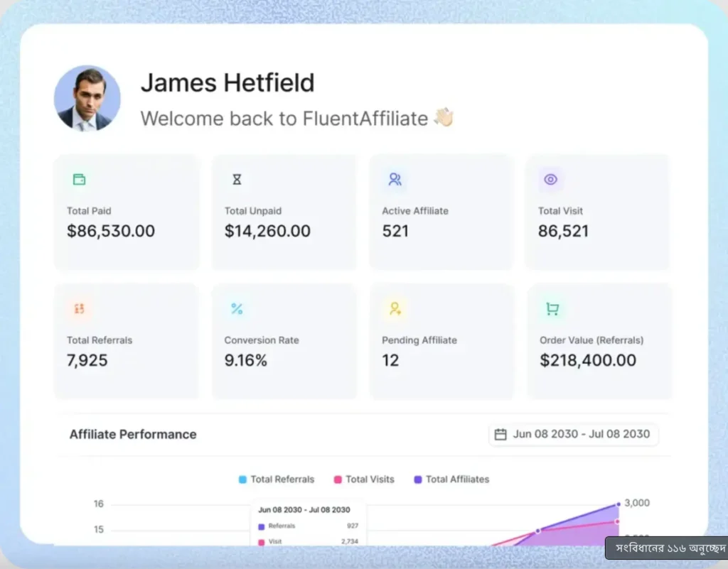Click the Visit 2,734 tooltip row
The width and height of the screenshot is (728, 569).
309,541
